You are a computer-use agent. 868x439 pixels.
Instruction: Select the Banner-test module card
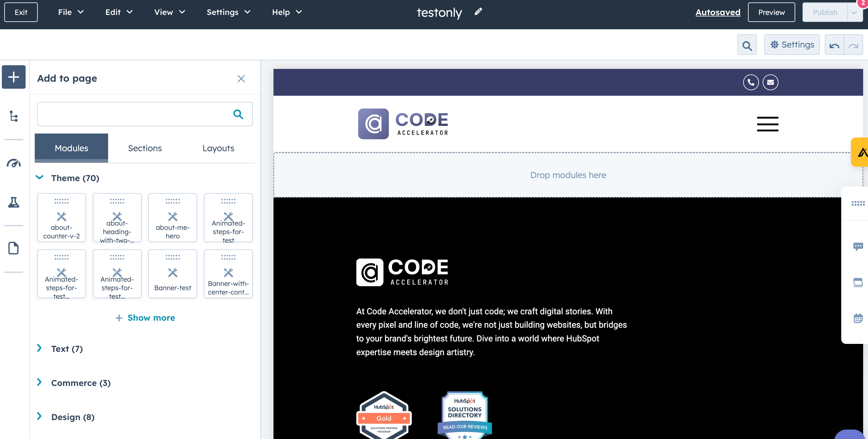172,274
